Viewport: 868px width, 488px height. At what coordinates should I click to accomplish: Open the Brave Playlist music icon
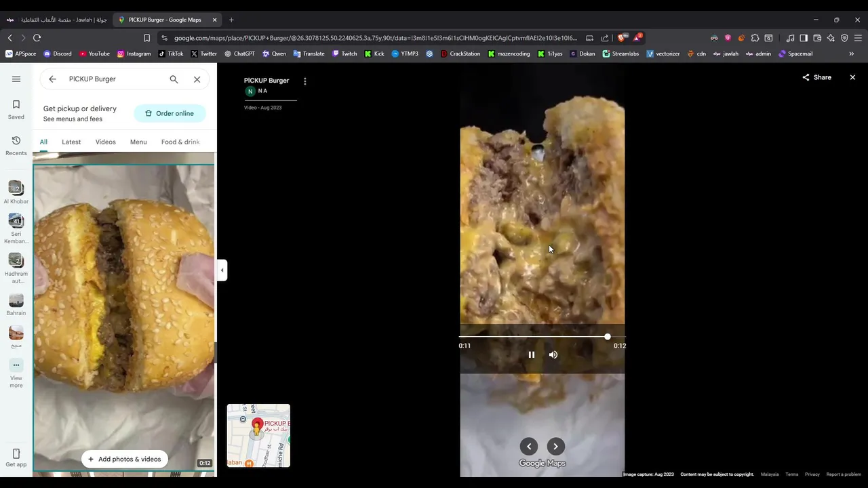(x=790, y=38)
